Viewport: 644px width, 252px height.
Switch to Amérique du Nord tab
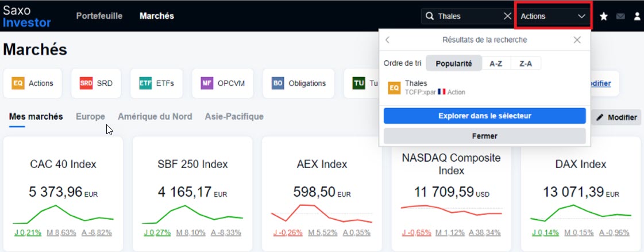tap(155, 117)
